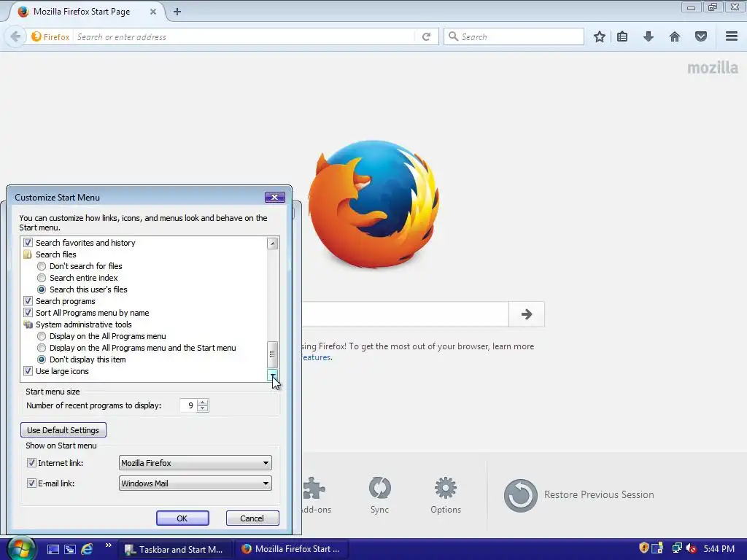Screen dimensions: 747x560
Task: Open the features link on start page
Action: (317, 357)
